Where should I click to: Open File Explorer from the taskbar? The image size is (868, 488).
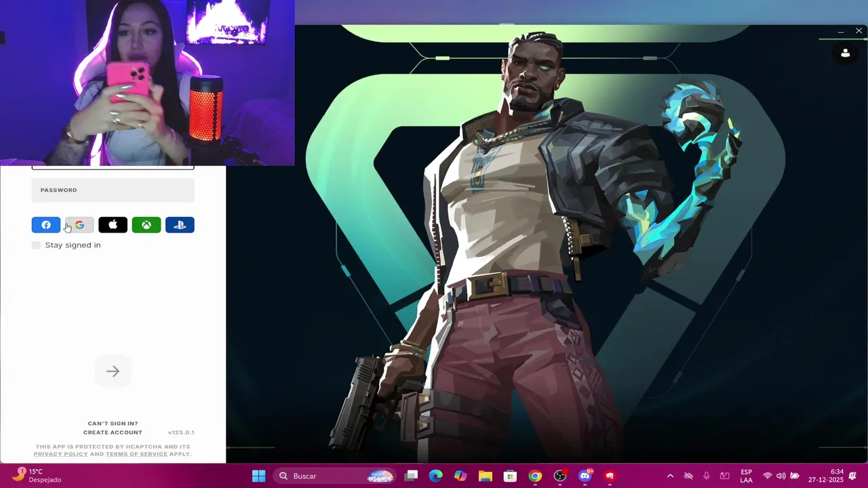pos(486,476)
